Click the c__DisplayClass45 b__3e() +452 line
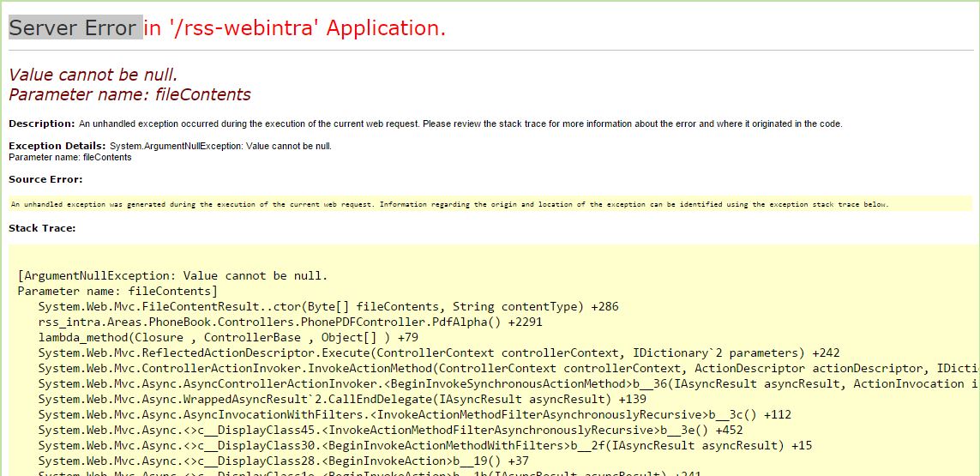Viewport: 980px width, 476px height. click(x=391, y=431)
